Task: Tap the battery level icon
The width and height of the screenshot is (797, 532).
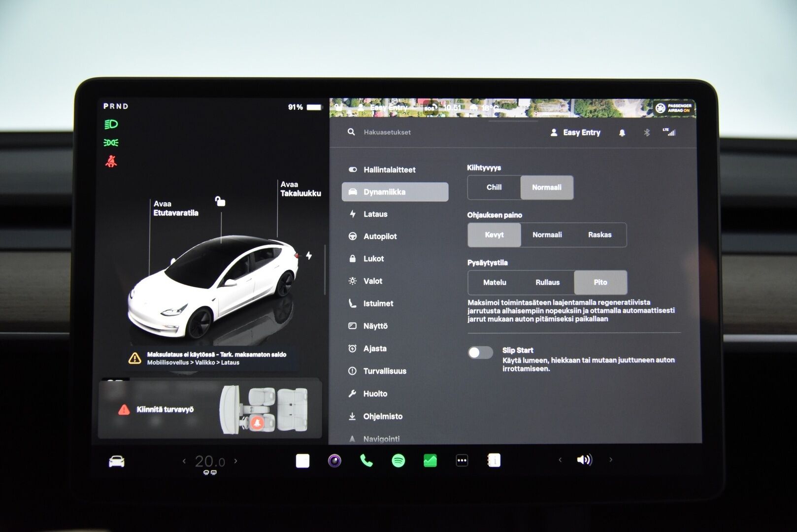Action: (314, 107)
